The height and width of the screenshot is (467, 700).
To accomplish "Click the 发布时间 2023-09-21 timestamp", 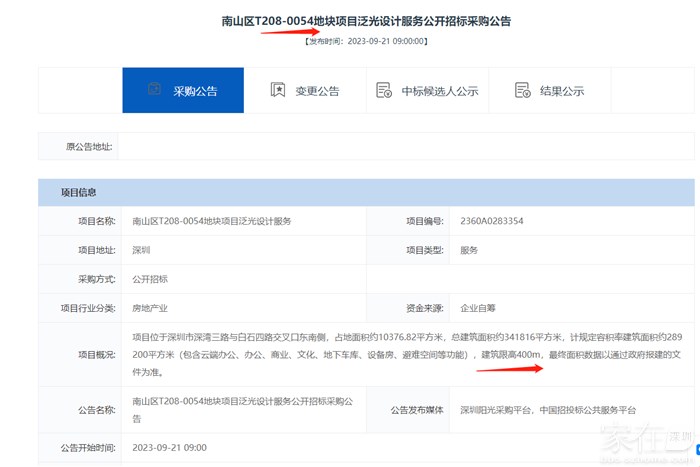I will point(366,41).
